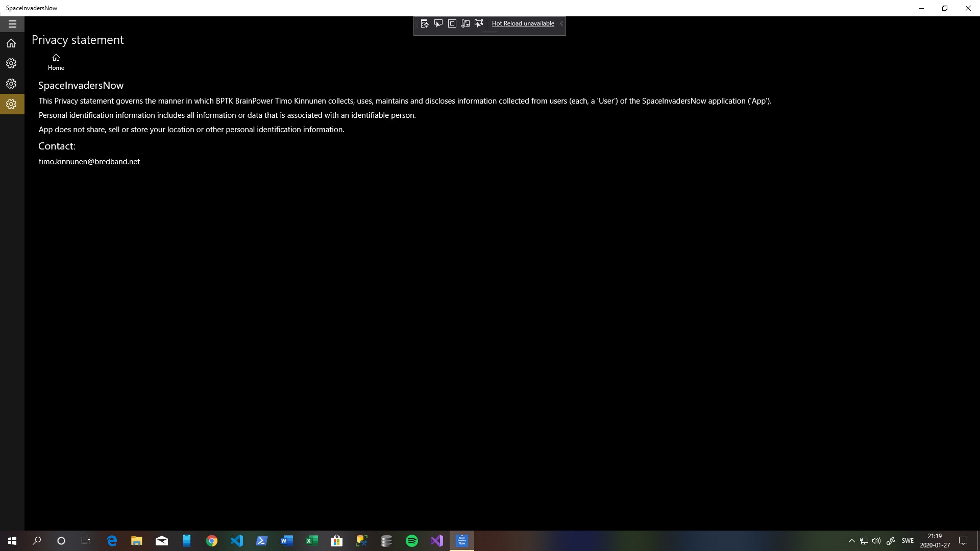Go to Live Visual Tree button

point(425,23)
